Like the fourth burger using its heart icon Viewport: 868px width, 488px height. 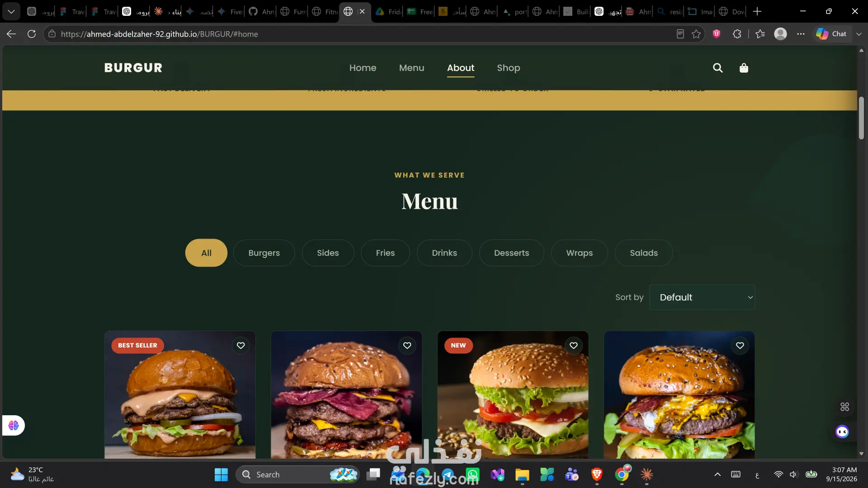[x=740, y=346]
